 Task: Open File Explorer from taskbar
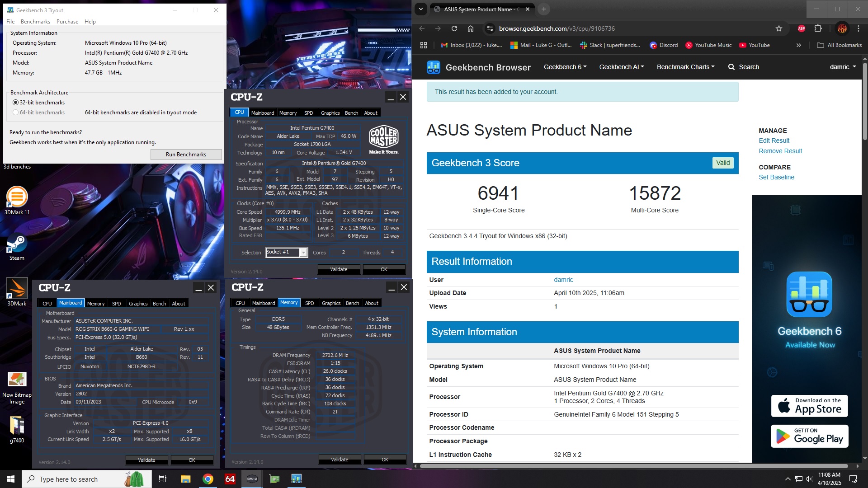(185, 479)
